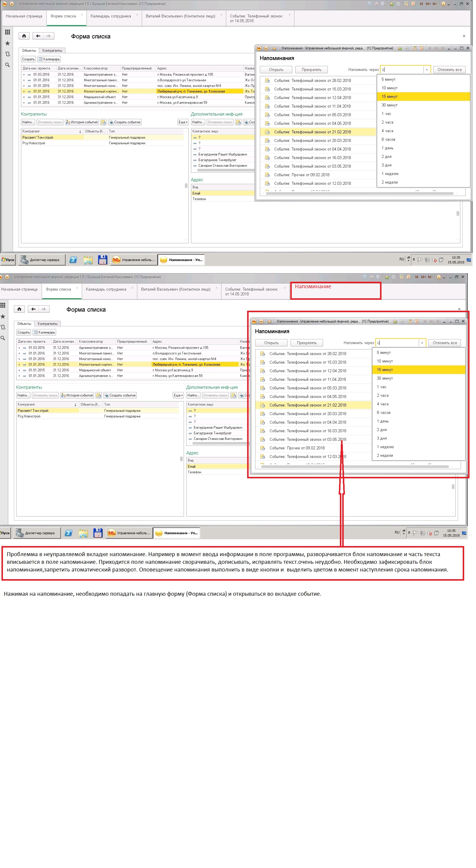Select '30 минут' in the upper dropdown list
Image resolution: width=476 pixels, height=868 pixels.
[x=389, y=105]
